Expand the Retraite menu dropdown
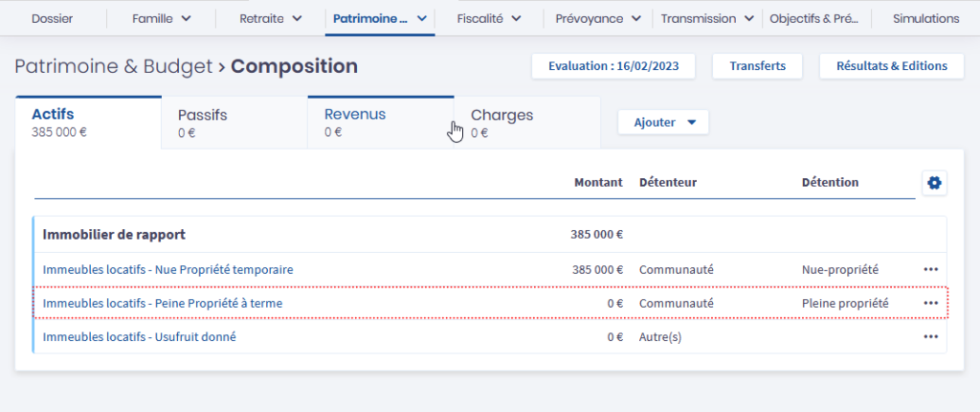This screenshot has width=980, height=412. tap(270, 18)
